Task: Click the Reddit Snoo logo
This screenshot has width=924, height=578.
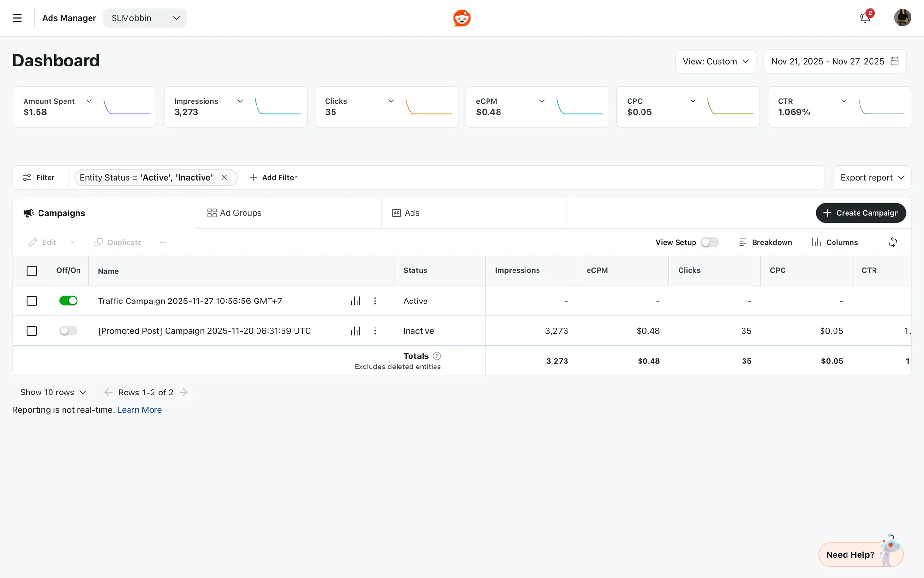Action: pyautogui.click(x=462, y=18)
